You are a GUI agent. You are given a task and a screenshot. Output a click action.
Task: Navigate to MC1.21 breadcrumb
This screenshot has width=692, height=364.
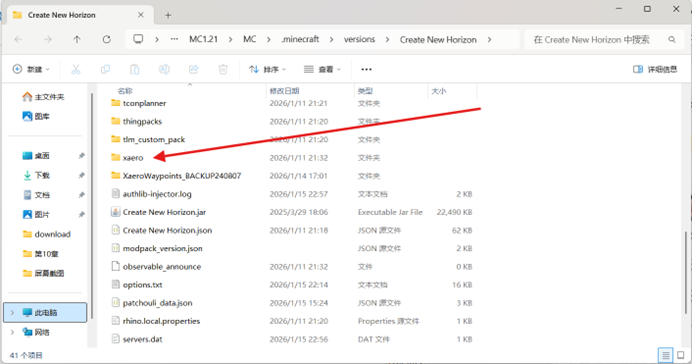pyautogui.click(x=203, y=39)
